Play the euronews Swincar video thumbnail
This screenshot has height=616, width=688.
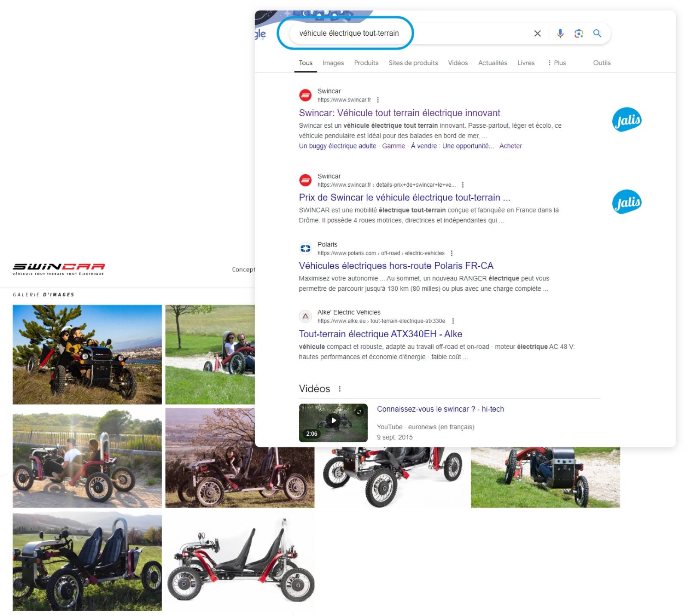tap(333, 422)
